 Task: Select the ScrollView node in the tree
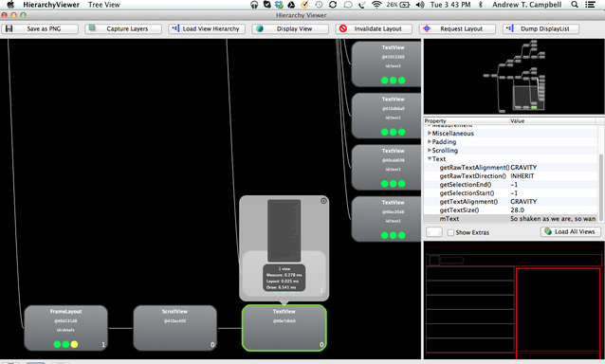coord(174,328)
